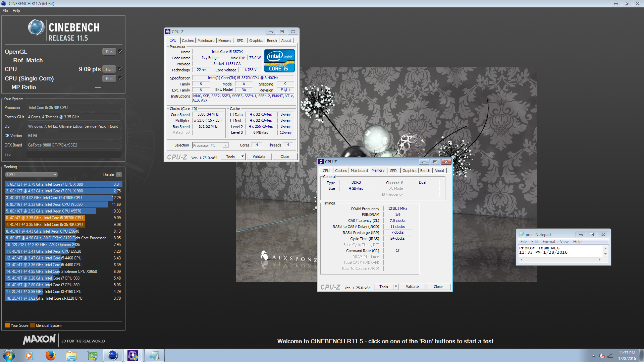Screen dimensions: 644x362
Task: Click Notepad horizontal scrollbar right arrow
Action: tap(600, 259)
